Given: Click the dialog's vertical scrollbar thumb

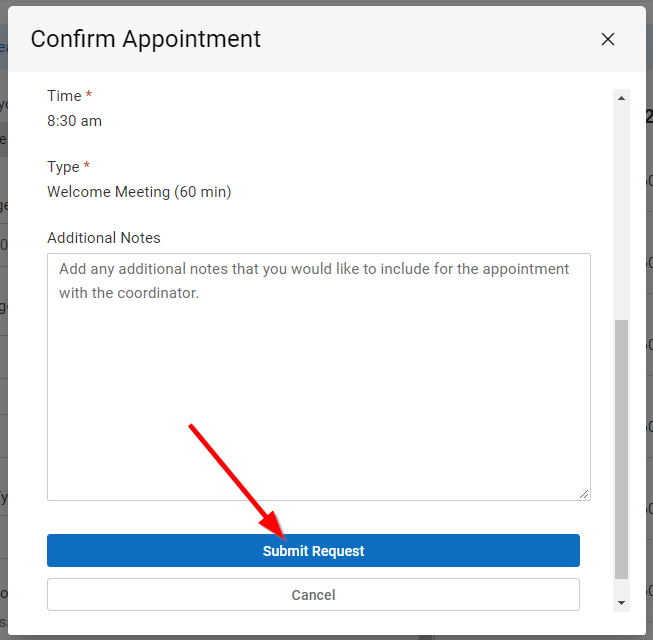Looking at the screenshot, I should [622, 448].
